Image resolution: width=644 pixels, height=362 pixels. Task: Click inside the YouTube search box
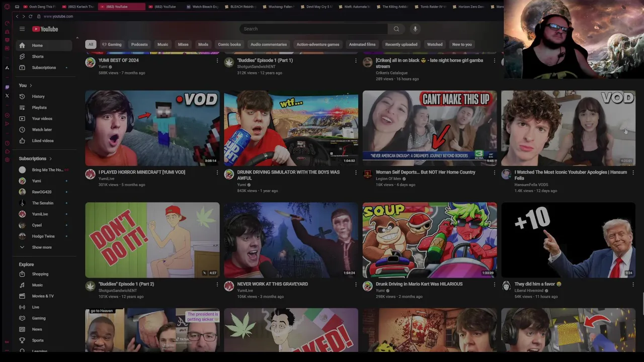pyautogui.click(x=314, y=29)
